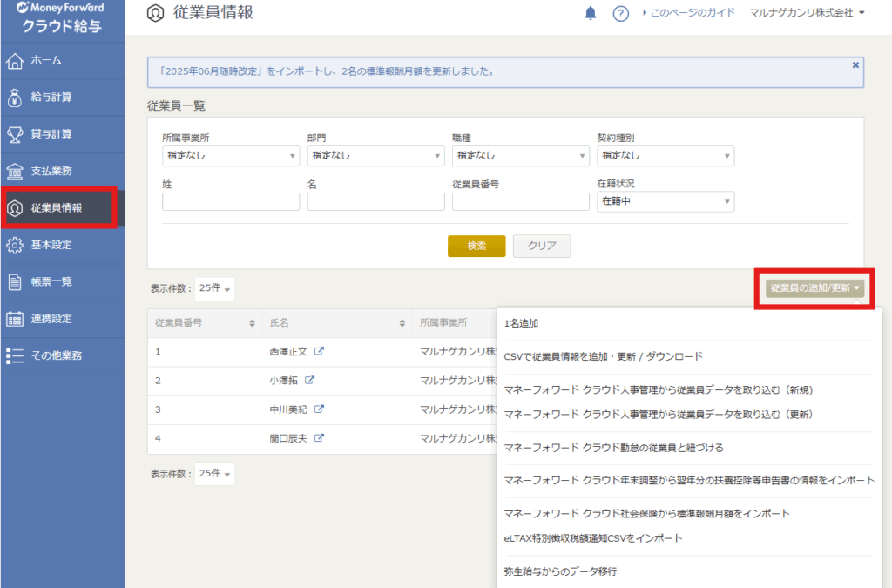The height and width of the screenshot is (588, 892).
Task: Sort by 従業員番号 column arrows
Action: (252, 323)
